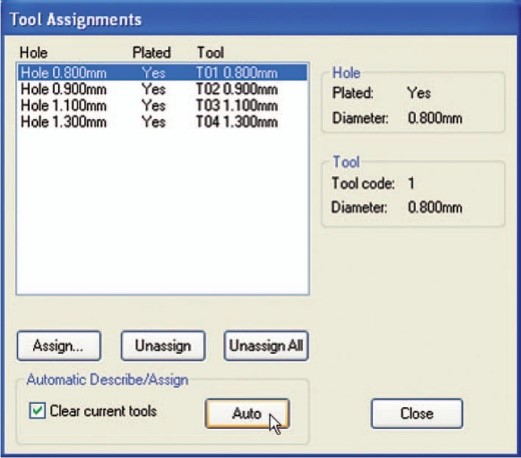Click the Plated Yes value in Hole panel

coord(419,93)
